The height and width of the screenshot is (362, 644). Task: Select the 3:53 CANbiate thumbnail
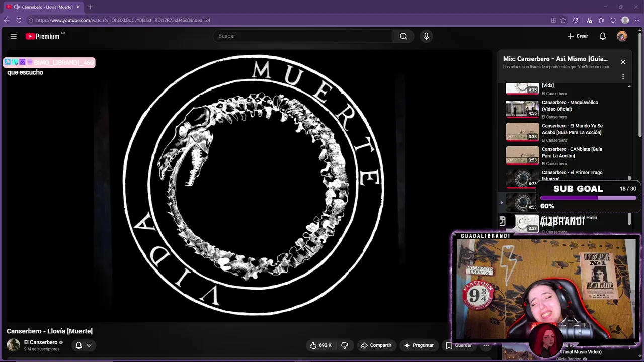(522, 155)
